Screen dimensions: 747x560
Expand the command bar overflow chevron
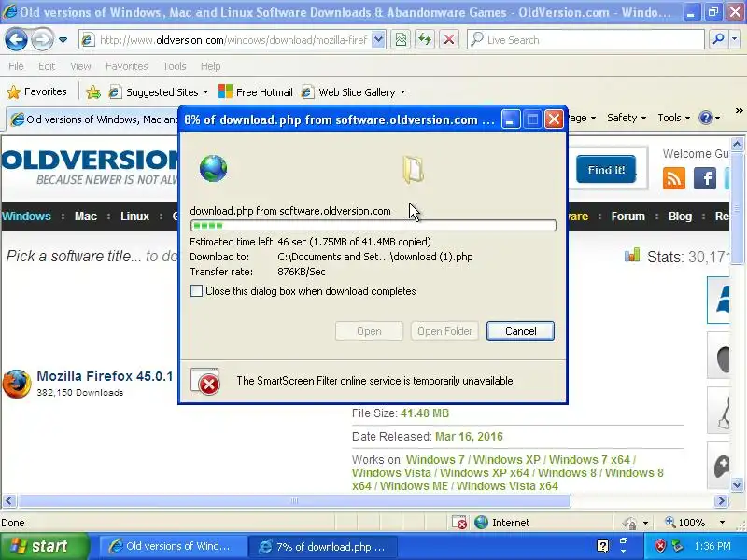[739, 111]
